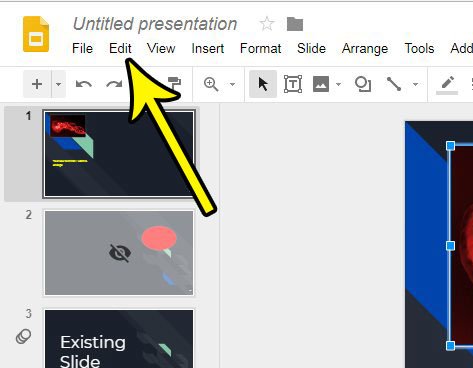Viewport: 473px width, 368px height.
Task: Expand the insert image dropdown arrow
Action: (338, 84)
